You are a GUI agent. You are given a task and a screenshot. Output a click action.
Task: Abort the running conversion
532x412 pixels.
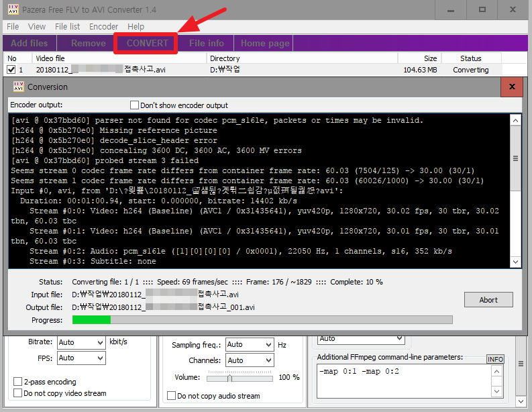pyautogui.click(x=488, y=300)
